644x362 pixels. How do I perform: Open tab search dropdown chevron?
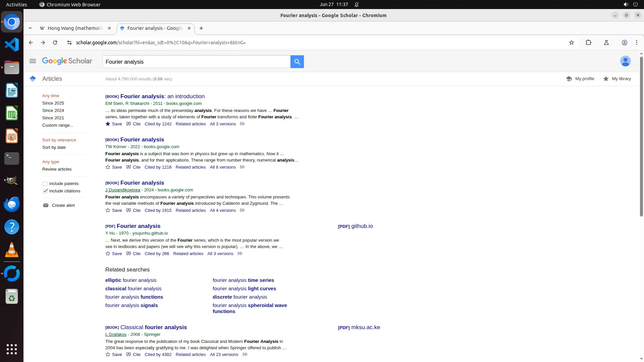pyautogui.click(x=30, y=28)
